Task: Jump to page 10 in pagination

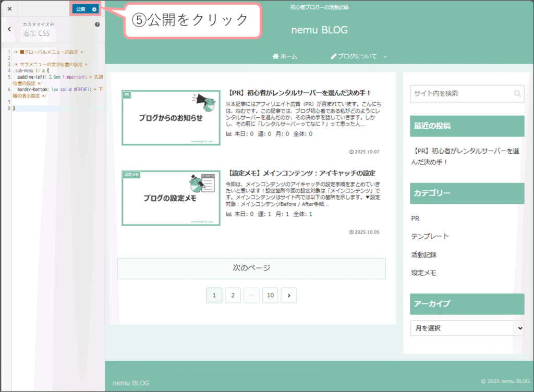Action: [x=270, y=296]
